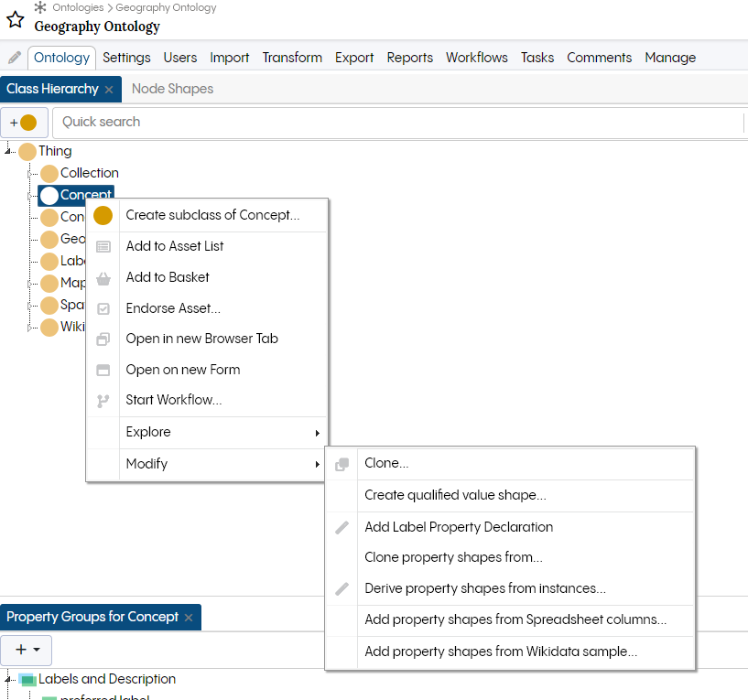Click the Concept class color circle

click(x=50, y=195)
